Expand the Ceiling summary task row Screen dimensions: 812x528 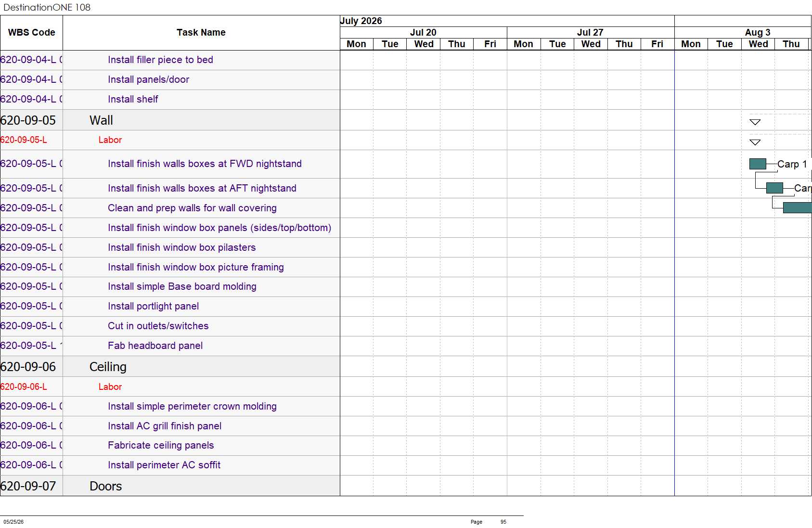click(x=170, y=367)
